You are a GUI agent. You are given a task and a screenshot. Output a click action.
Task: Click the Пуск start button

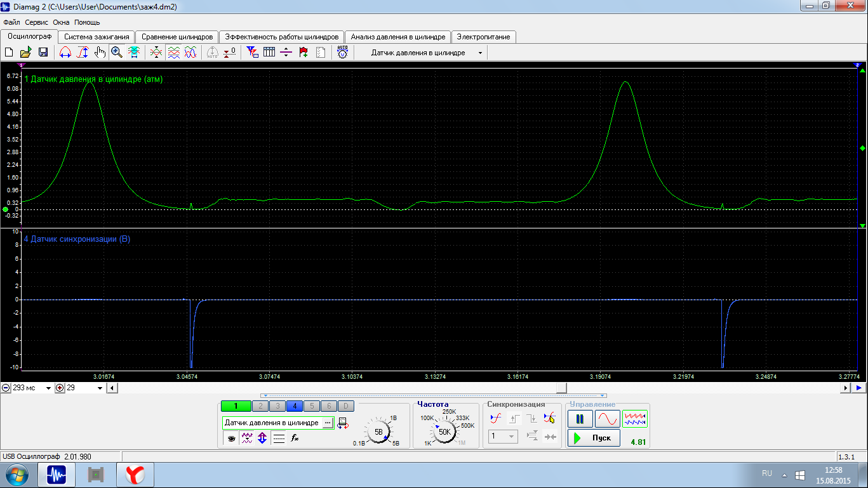[x=594, y=438]
